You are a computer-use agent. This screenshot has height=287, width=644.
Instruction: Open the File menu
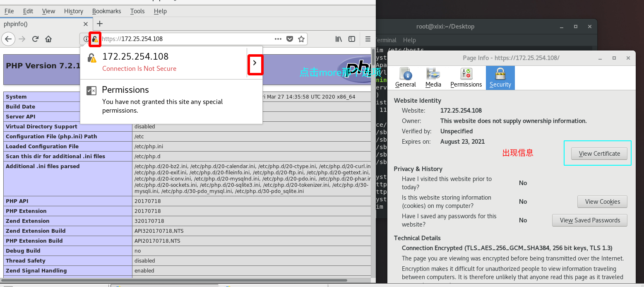click(9, 11)
